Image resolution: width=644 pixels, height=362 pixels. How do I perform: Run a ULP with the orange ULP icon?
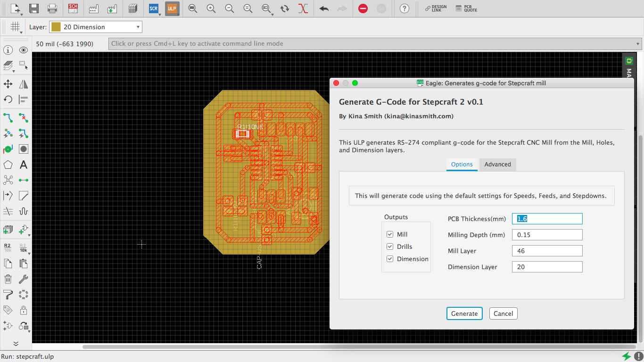point(172,8)
